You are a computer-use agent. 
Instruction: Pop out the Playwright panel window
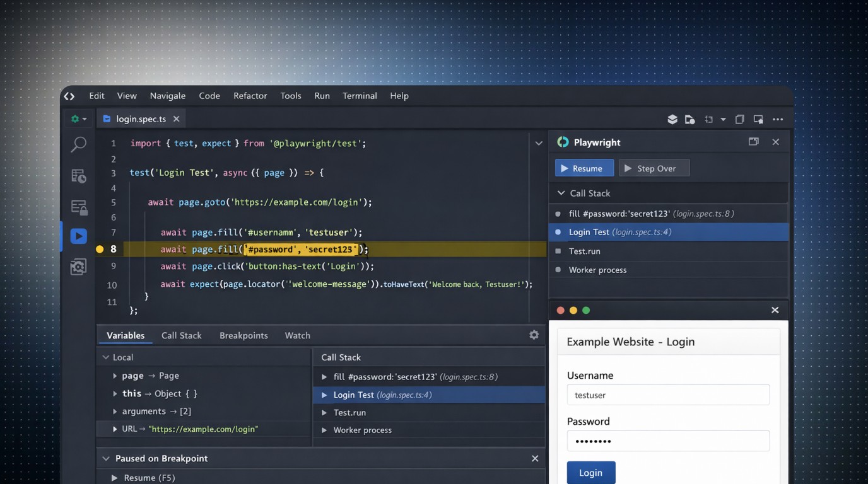click(753, 142)
